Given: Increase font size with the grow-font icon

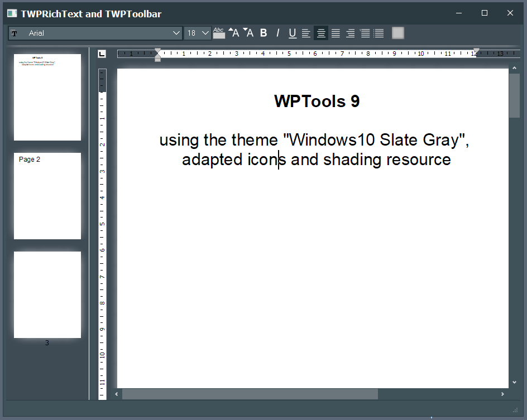Looking at the screenshot, I should [x=233, y=33].
